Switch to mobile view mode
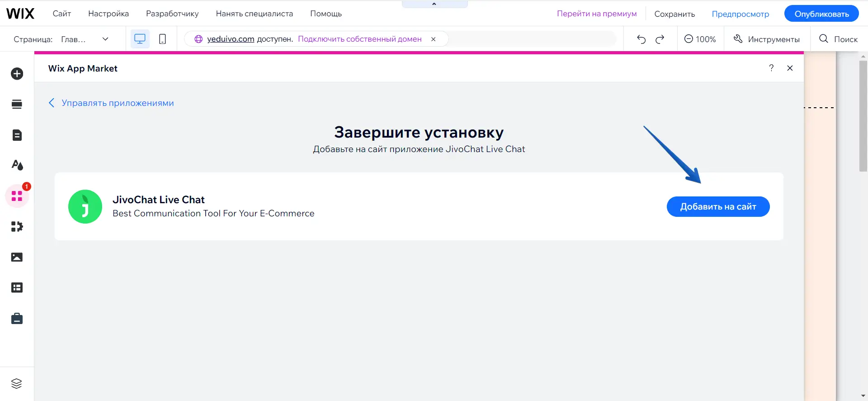The width and height of the screenshot is (868, 401). pos(162,39)
